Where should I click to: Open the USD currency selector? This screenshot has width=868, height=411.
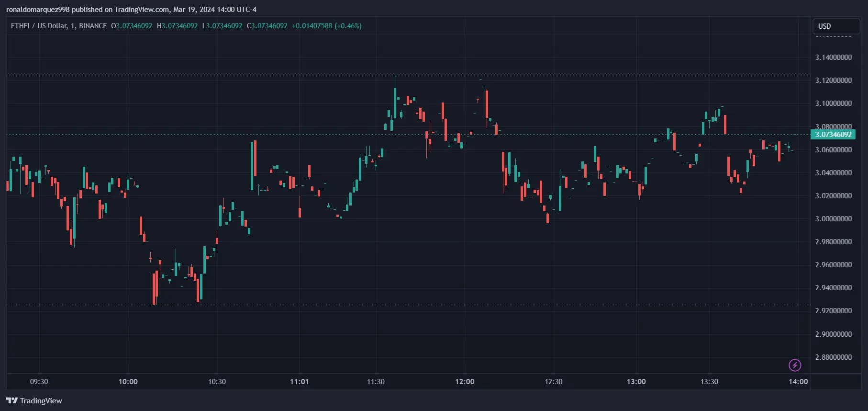pyautogui.click(x=836, y=26)
